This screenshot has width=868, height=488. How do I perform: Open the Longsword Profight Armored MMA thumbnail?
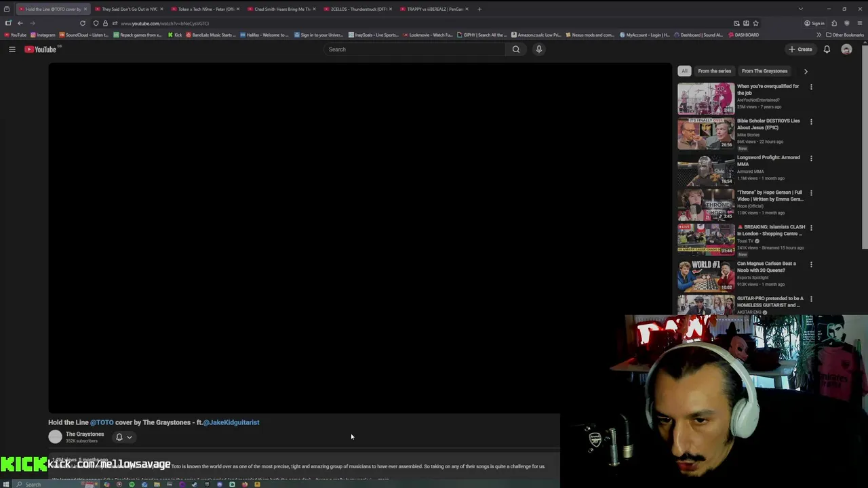[x=706, y=169]
